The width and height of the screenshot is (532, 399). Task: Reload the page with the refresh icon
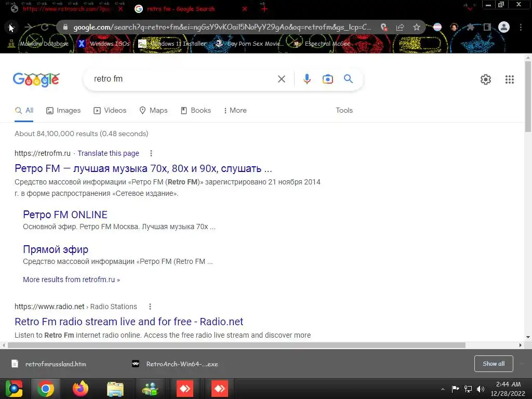coord(45,27)
